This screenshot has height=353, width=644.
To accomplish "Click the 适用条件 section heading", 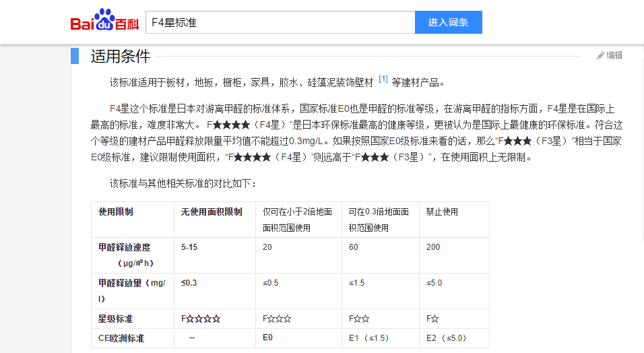I will (121, 57).
